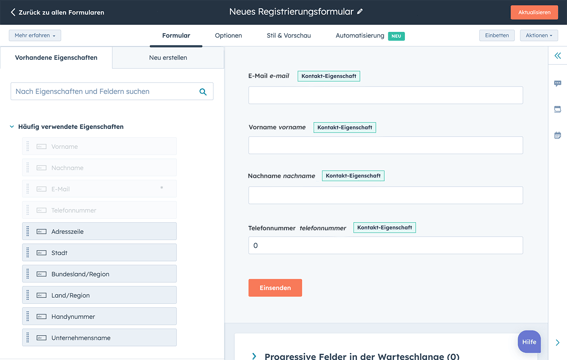Click the greyed-out Vorname property item
Image resolution: width=567 pixels, height=360 pixels.
click(x=99, y=146)
